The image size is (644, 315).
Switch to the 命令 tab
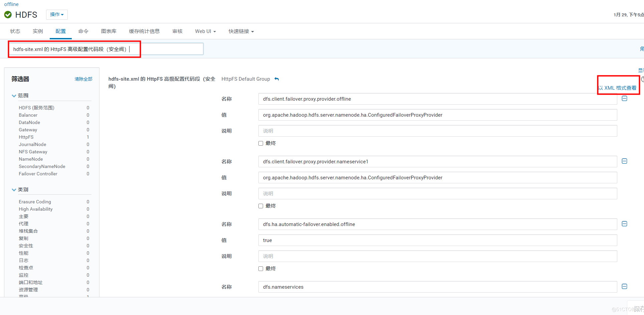pyautogui.click(x=83, y=31)
